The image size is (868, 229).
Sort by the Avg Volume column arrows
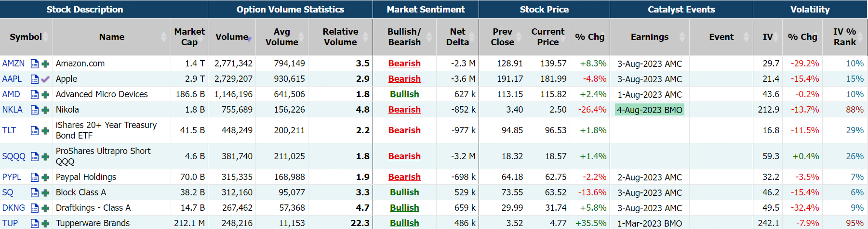tap(301, 37)
